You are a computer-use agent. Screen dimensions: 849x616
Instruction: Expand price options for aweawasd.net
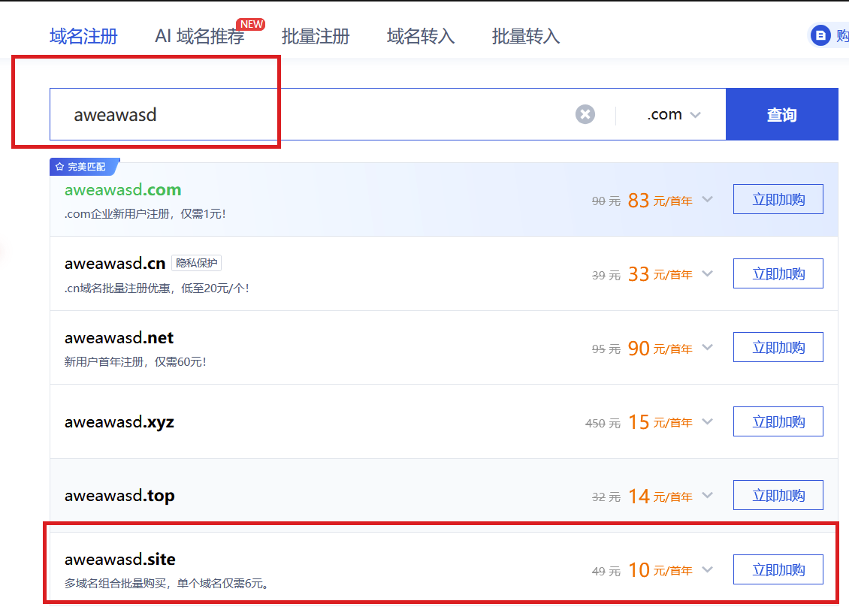tap(707, 347)
